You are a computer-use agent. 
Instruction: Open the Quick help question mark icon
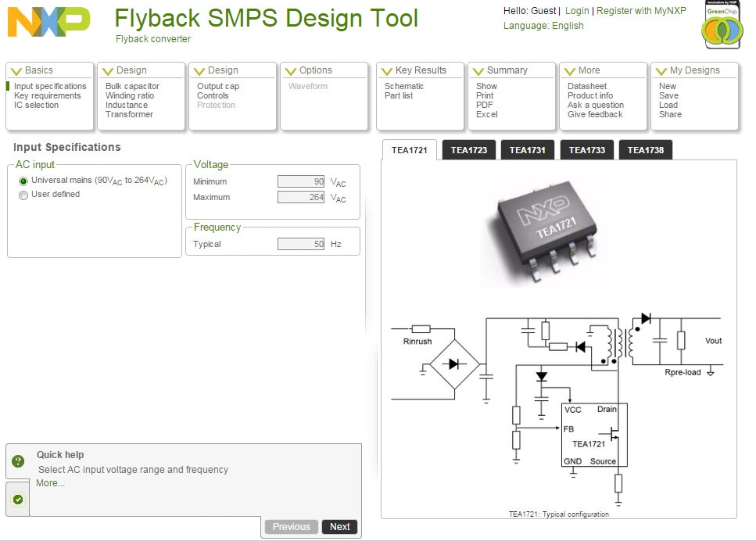17,462
